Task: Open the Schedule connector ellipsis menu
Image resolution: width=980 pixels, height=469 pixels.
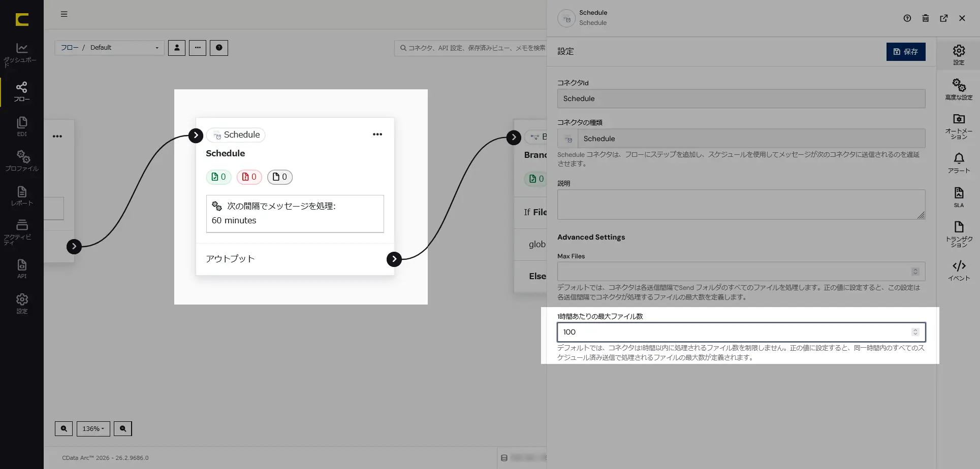Action: 377,135
